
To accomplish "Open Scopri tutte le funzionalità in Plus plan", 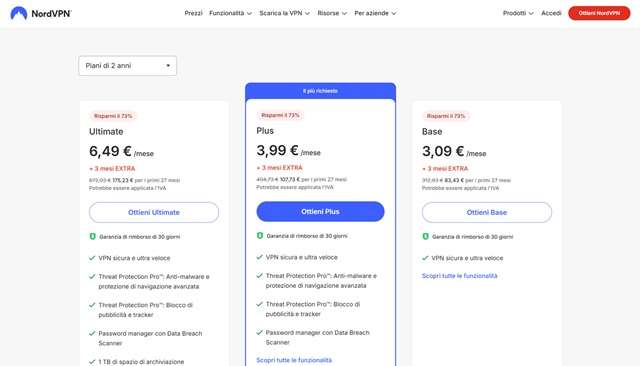I will pyautogui.click(x=294, y=360).
